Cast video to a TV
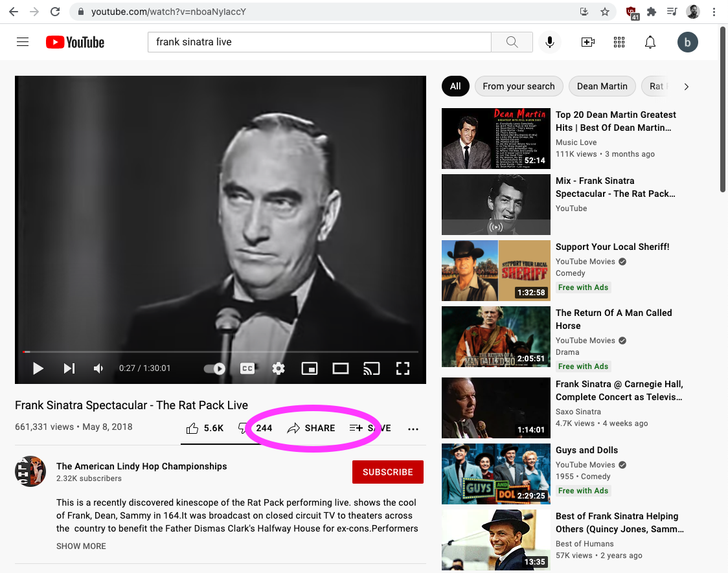728x573 pixels. point(371,368)
